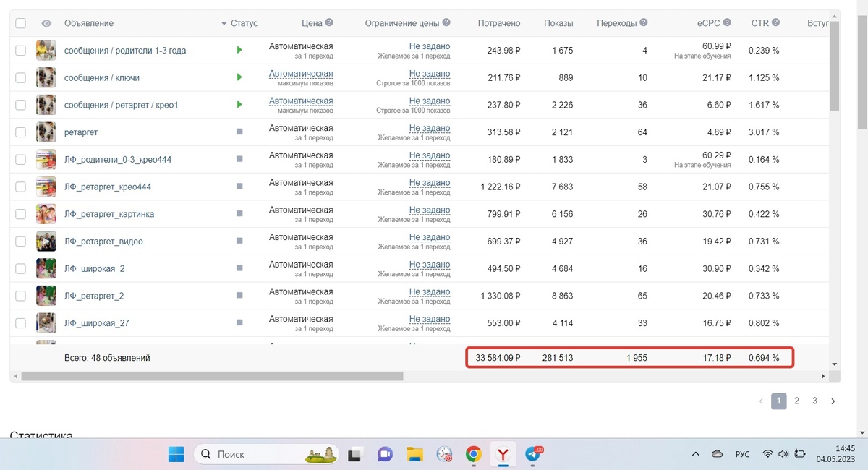Click thumbnail of ЛФ_широкая_2 ad
Image resolution: width=868 pixels, height=470 pixels.
[x=46, y=269]
